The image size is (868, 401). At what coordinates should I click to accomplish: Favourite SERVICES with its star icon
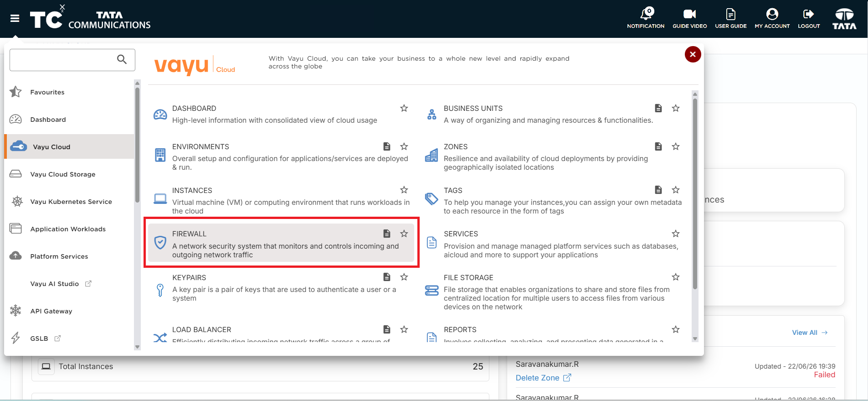[675, 234]
